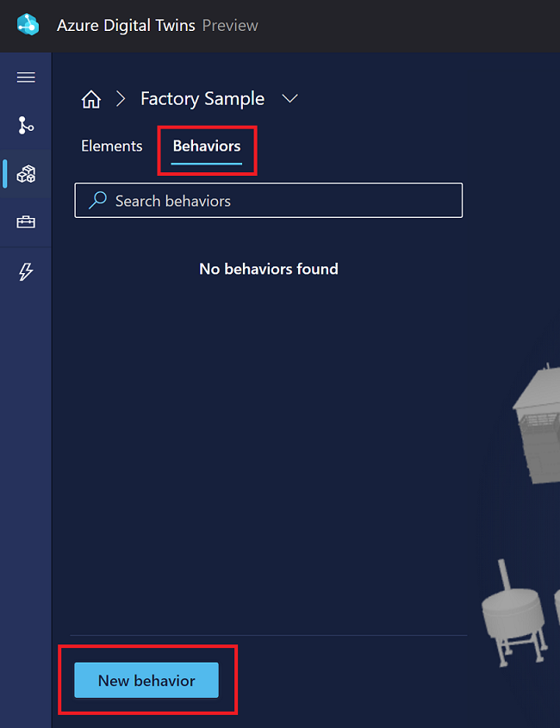
Task: Create a New behavior
Action: click(146, 680)
